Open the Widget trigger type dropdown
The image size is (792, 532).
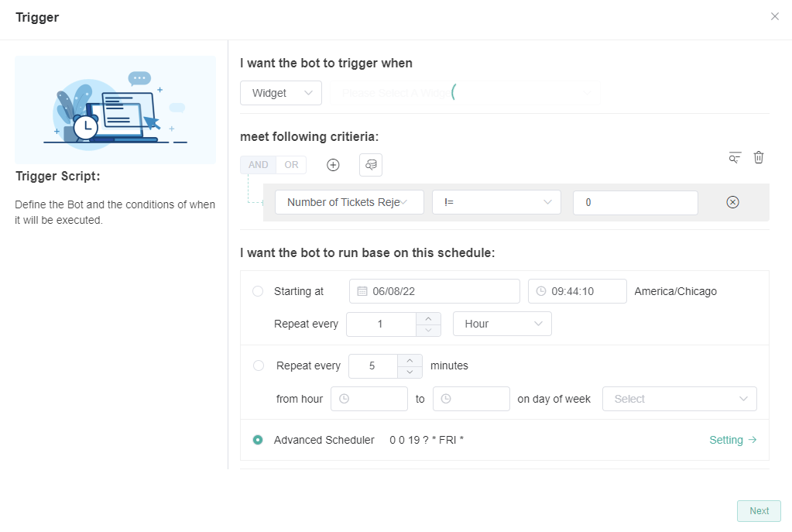(280, 93)
